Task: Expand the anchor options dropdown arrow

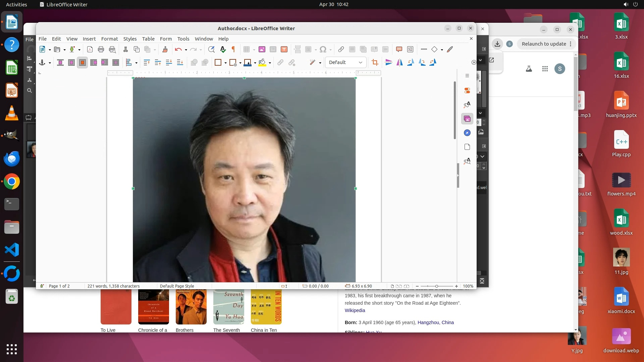Action: (50, 63)
